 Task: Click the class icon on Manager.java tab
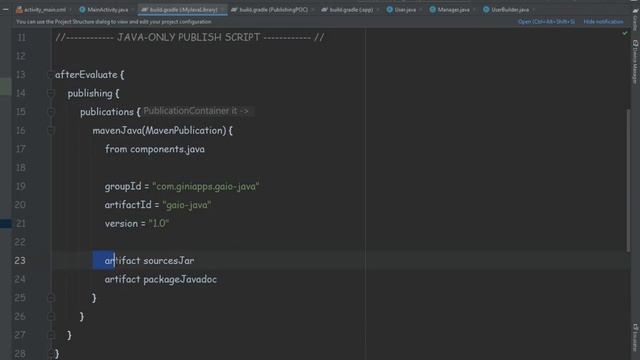coord(433,9)
